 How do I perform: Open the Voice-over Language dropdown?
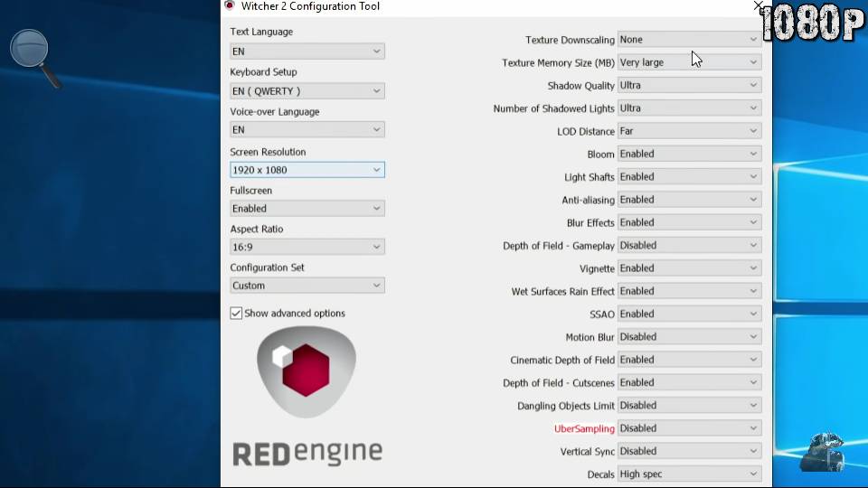click(x=307, y=129)
